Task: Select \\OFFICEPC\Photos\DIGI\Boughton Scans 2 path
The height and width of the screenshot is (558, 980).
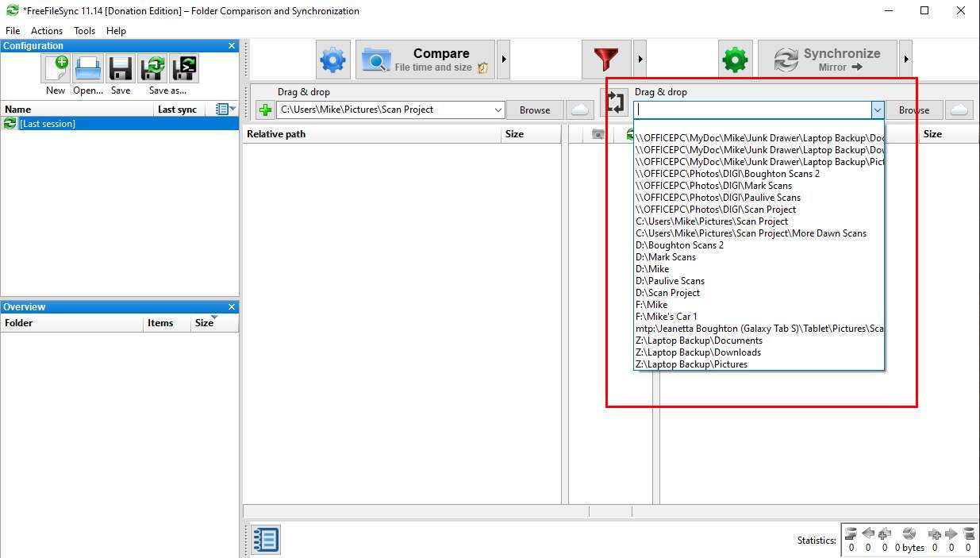Action: (759, 174)
